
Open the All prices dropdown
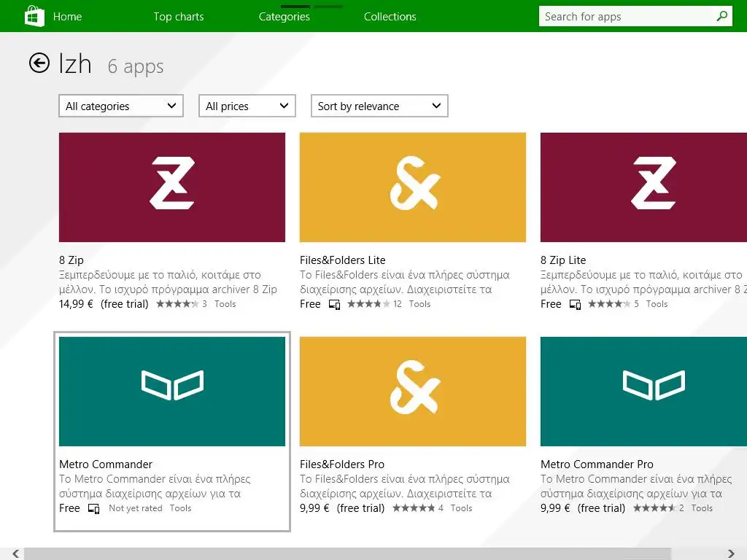click(x=247, y=106)
